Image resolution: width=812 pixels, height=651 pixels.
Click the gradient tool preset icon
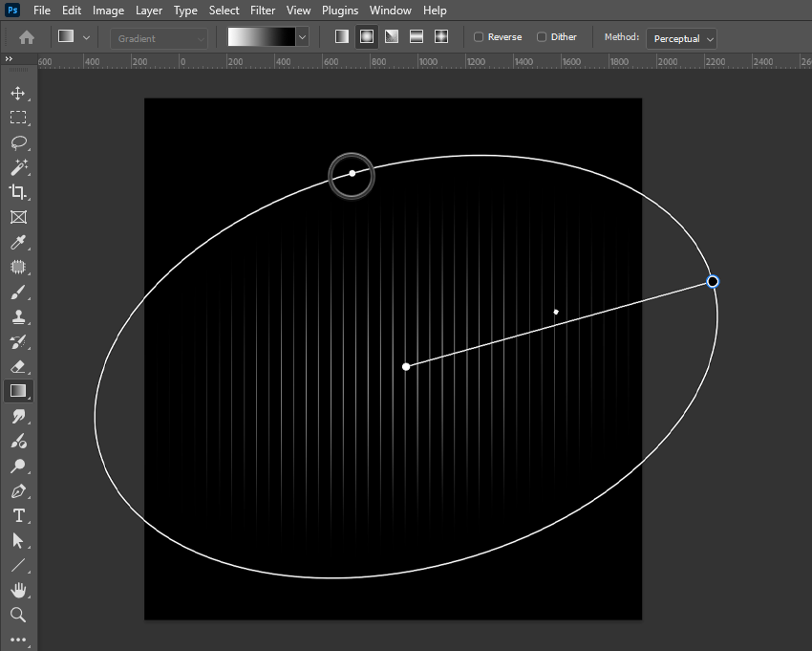click(x=66, y=36)
